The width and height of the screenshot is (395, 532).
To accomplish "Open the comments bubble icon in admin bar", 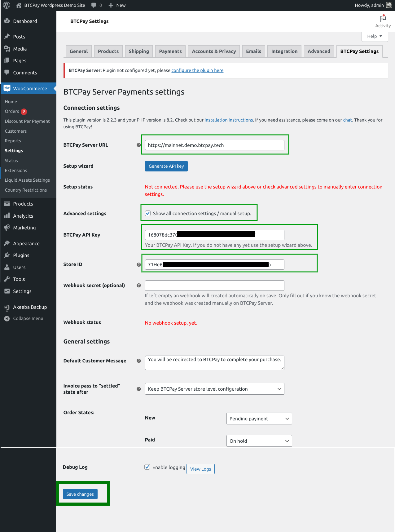I will point(94,5).
